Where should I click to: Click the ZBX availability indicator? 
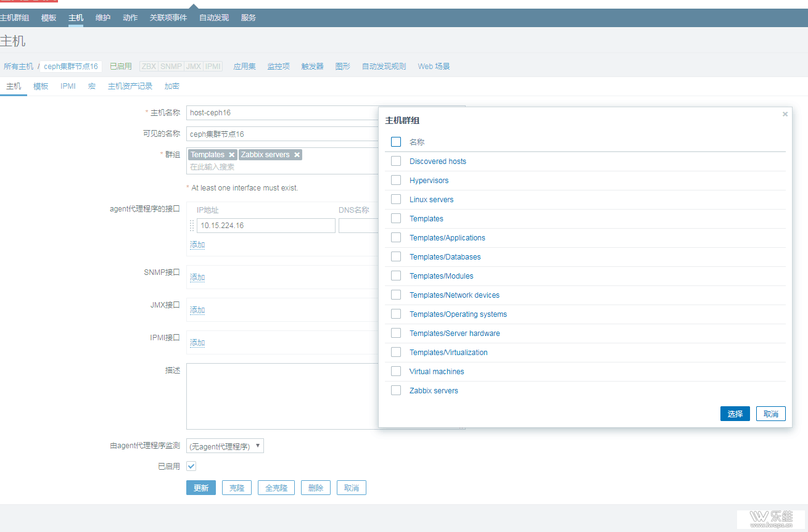(x=149, y=66)
